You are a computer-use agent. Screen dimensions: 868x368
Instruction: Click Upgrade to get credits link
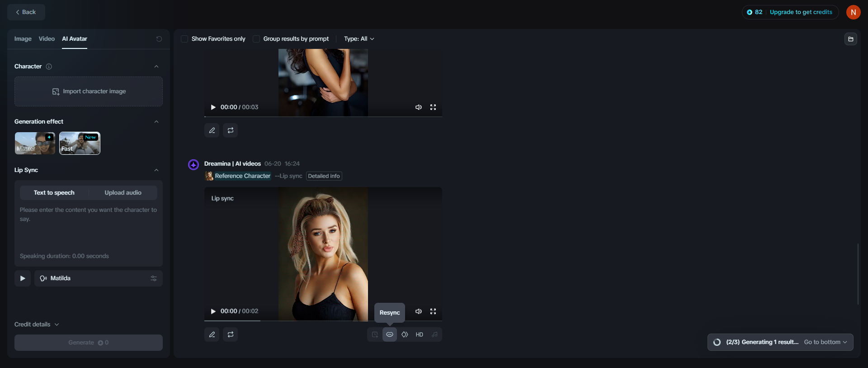pyautogui.click(x=801, y=12)
